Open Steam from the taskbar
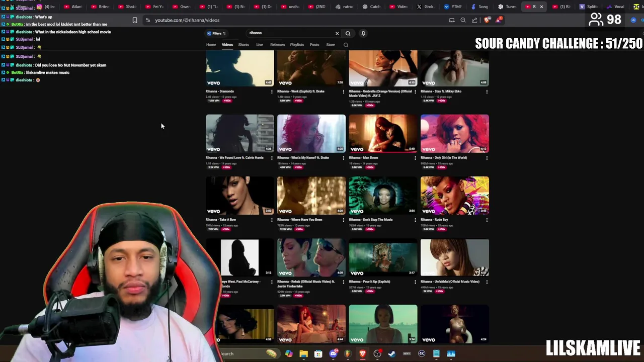This screenshot has height=362, width=644. (392, 354)
